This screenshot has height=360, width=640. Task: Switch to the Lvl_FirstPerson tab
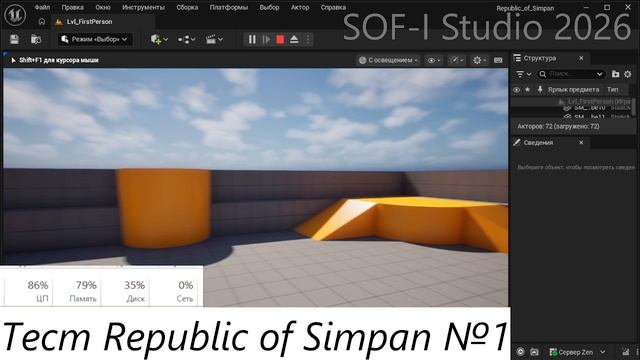coord(103,22)
